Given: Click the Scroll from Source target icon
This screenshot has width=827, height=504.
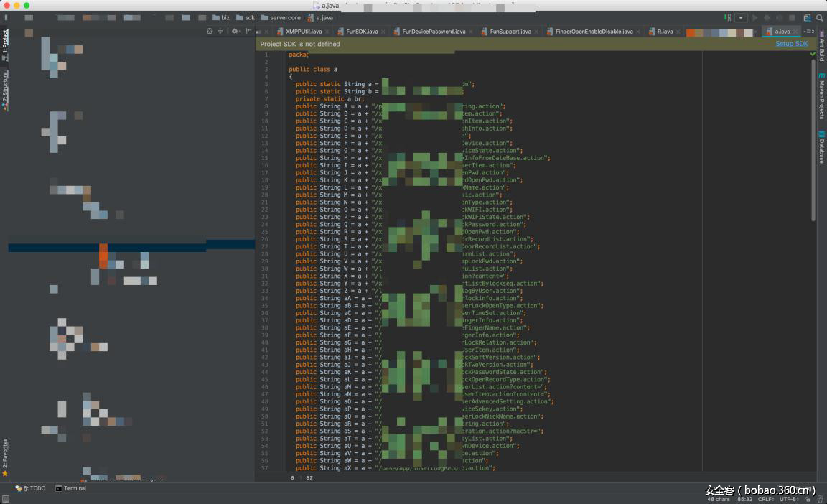Looking at the screenshot, I should 210,31.
